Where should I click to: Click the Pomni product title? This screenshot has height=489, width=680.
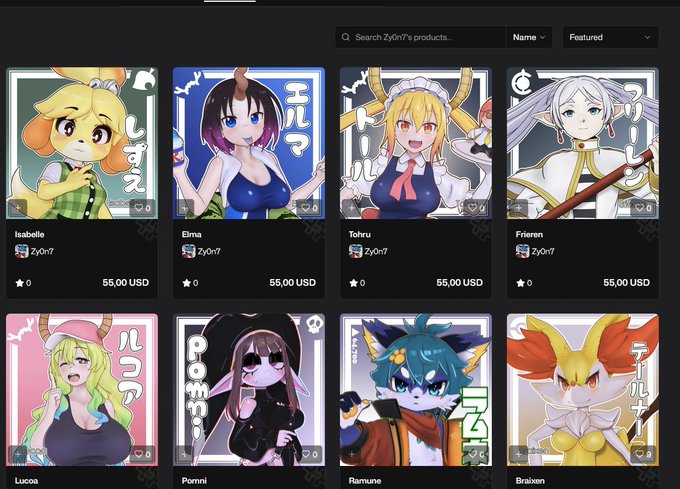(194, 481)
